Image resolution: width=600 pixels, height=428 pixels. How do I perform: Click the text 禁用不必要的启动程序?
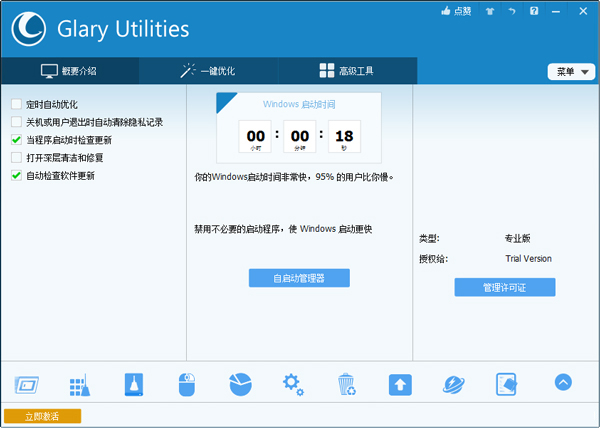tap(238, 229)
